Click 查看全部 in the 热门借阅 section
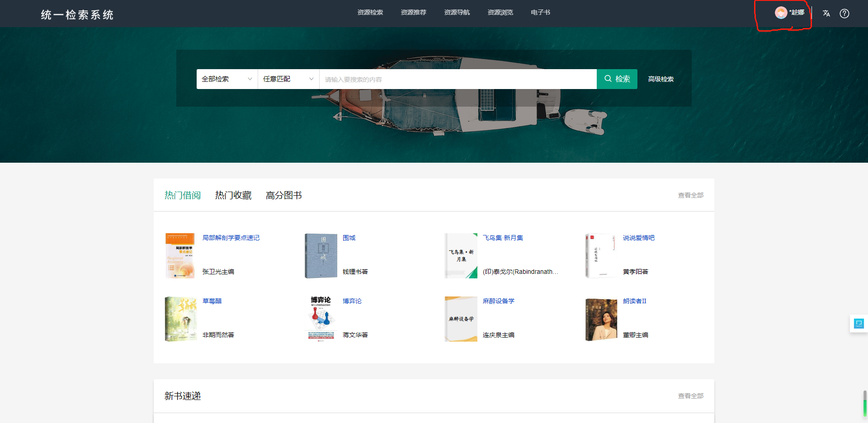The width and height of the screenshot is (868, 423). click(690, 195)
